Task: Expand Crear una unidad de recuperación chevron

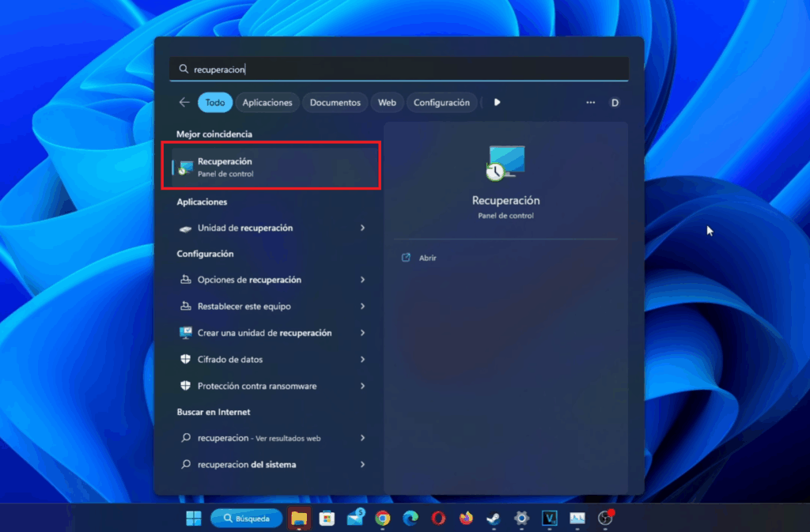Action: coord(362,333)
